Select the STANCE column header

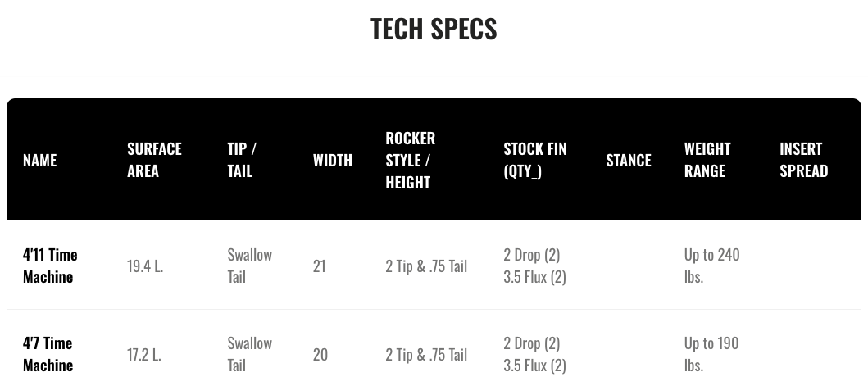click(629, 160)
